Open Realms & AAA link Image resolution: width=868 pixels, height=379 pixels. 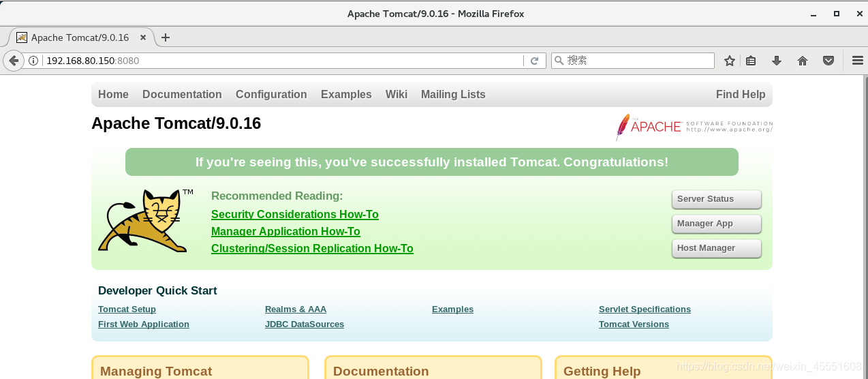point(296,309)
